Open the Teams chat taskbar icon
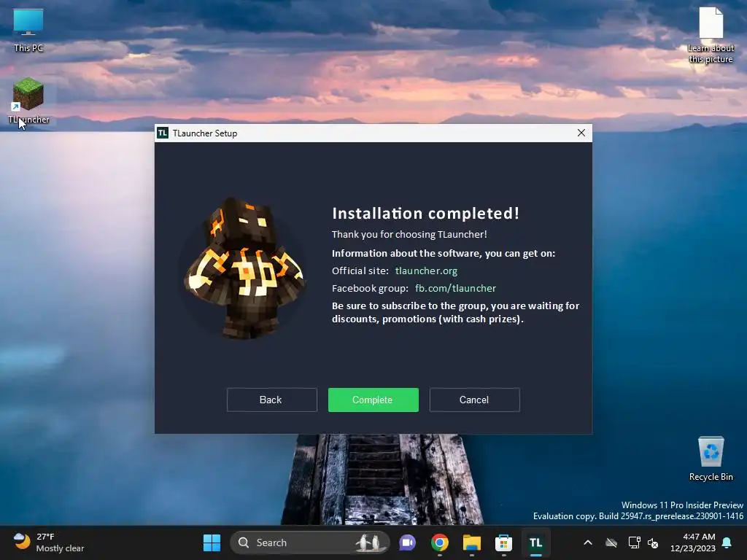747x560 pixels. 407,542
